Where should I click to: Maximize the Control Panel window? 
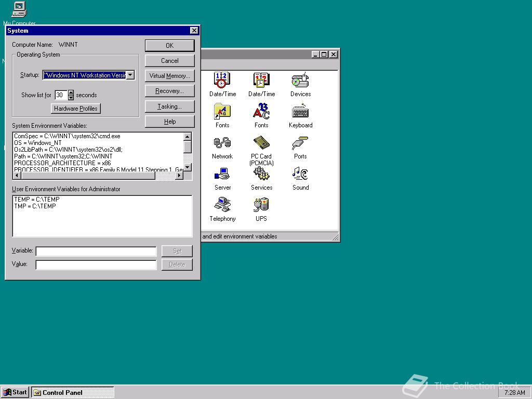324,54
